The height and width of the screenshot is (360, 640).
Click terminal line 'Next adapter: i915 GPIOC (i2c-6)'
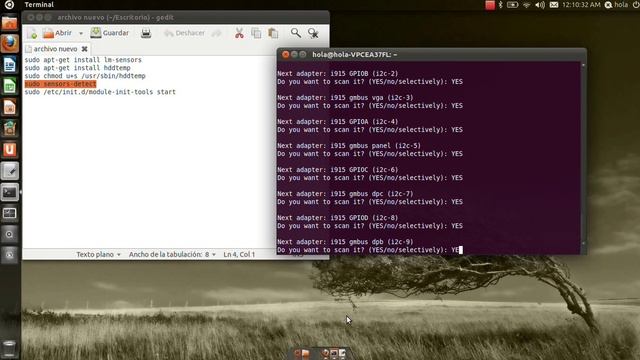point(338,170)
